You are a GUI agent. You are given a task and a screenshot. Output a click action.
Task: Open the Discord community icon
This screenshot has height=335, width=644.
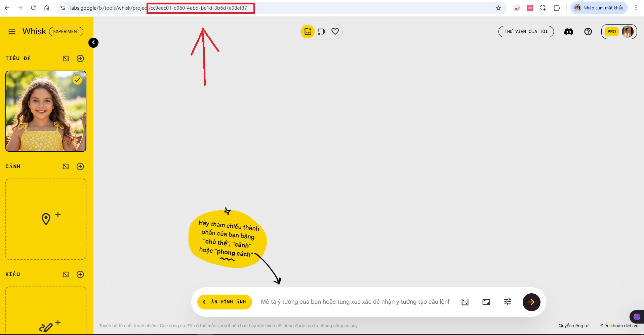pyautogui.click(x=568, y=32)
